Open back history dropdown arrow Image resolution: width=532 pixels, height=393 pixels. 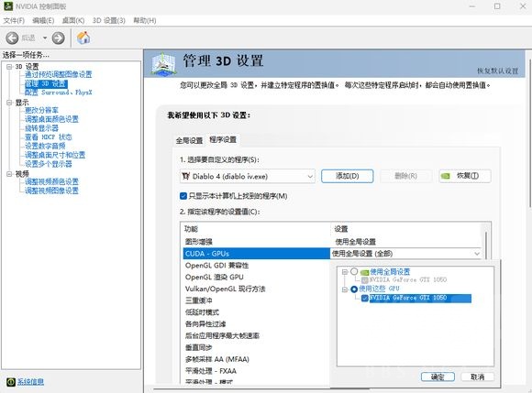point(45,38)
